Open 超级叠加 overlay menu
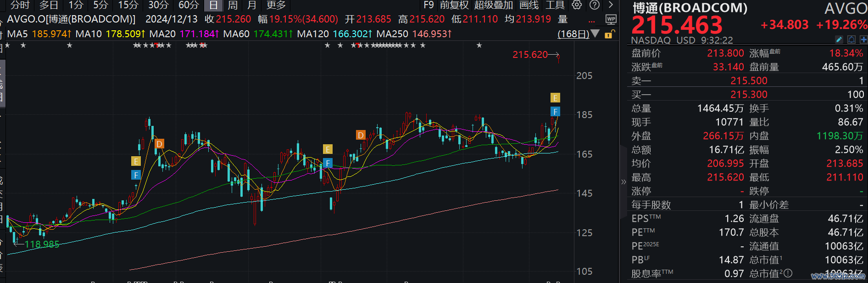The height and width of the screenshot is (283, 868). pos(494,5)
